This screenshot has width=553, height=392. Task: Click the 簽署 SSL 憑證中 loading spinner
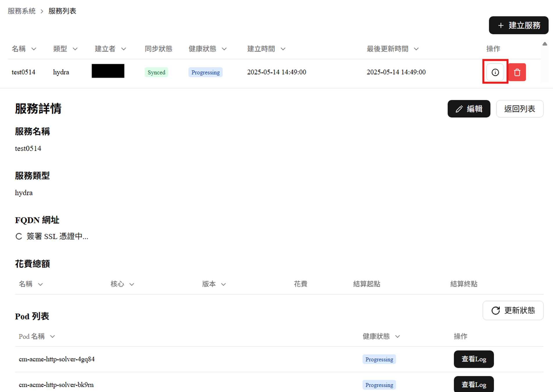19,236
